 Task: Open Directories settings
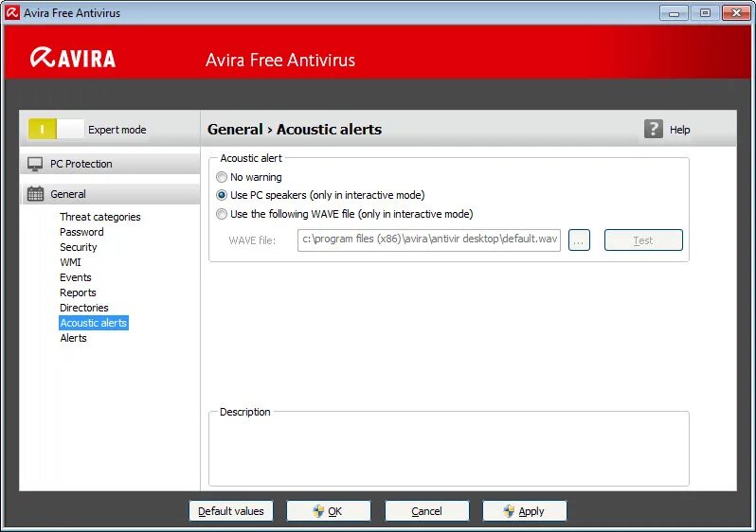[x=84, y=308]
